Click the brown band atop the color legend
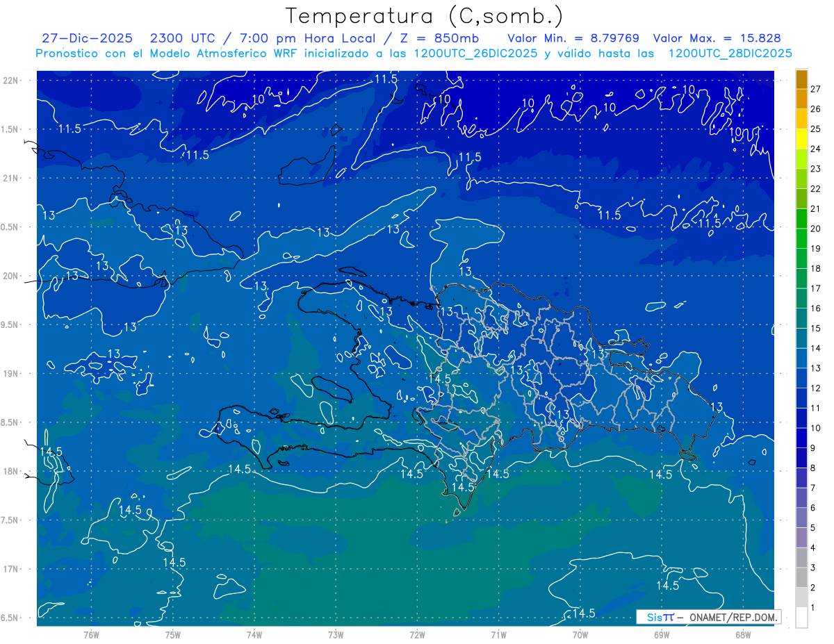The image size is (834, 644). point(801,79)
